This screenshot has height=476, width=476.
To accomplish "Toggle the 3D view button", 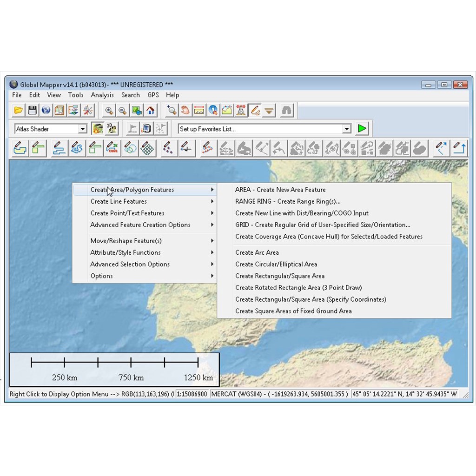I will click(112, 129).
